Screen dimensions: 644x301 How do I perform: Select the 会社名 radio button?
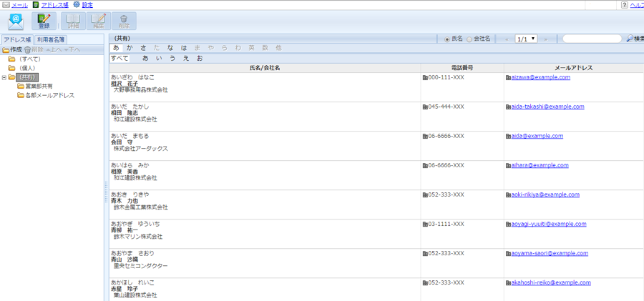pos(469,39)
